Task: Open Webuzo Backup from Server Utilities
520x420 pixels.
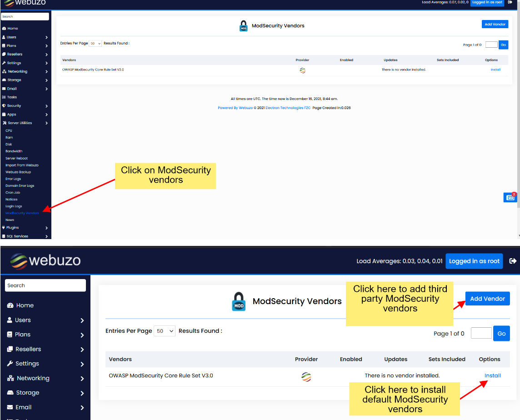Action: pos(18,172)
